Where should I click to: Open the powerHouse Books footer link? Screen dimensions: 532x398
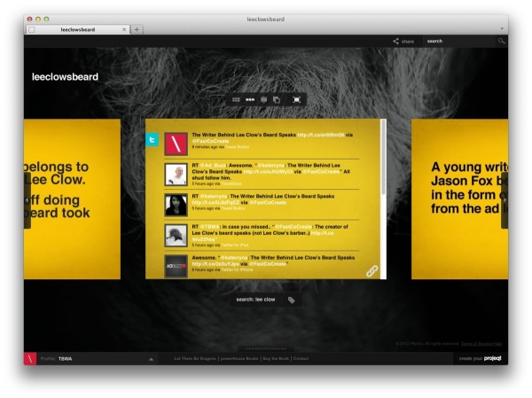pyautogui.click(x=239, y=359)
